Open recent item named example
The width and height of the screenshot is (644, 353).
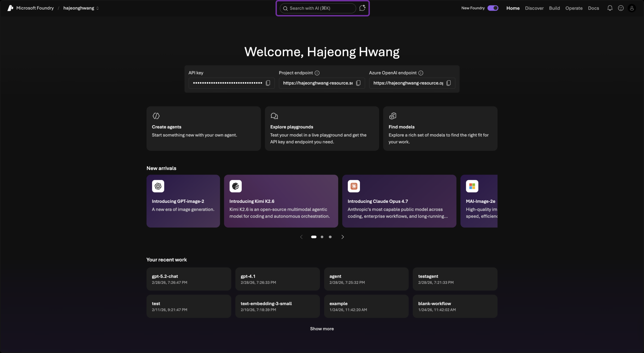click(x=366, y=306)
